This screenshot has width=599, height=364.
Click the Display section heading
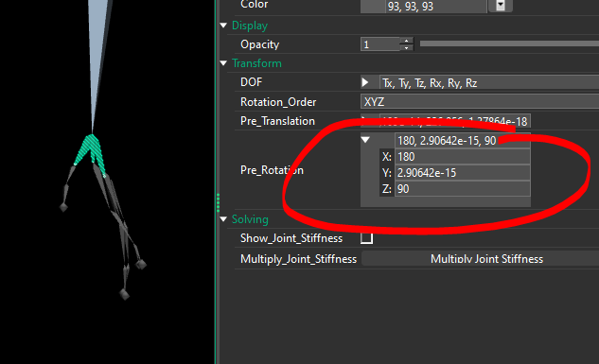click(250, 26)
